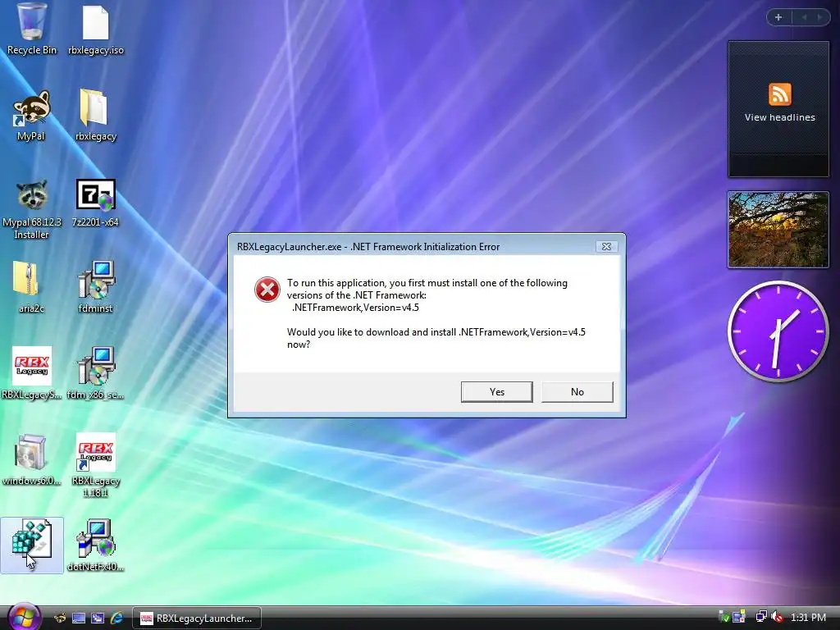Click the orange RSS feed icon
The width and height of the screenshot is (840, 630).
pos(779,95)
